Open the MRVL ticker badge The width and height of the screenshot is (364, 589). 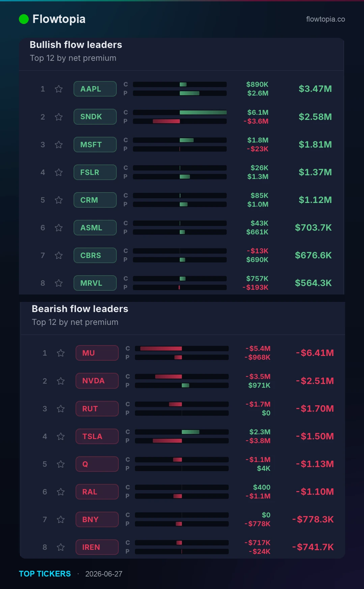tap(95, 283)
